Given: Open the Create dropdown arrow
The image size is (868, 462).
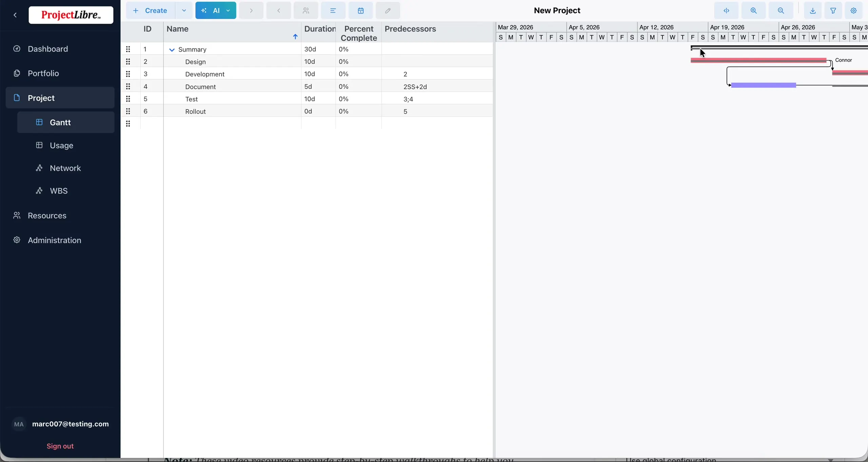Looking at the screenshot, I should (x=184, y=11).
